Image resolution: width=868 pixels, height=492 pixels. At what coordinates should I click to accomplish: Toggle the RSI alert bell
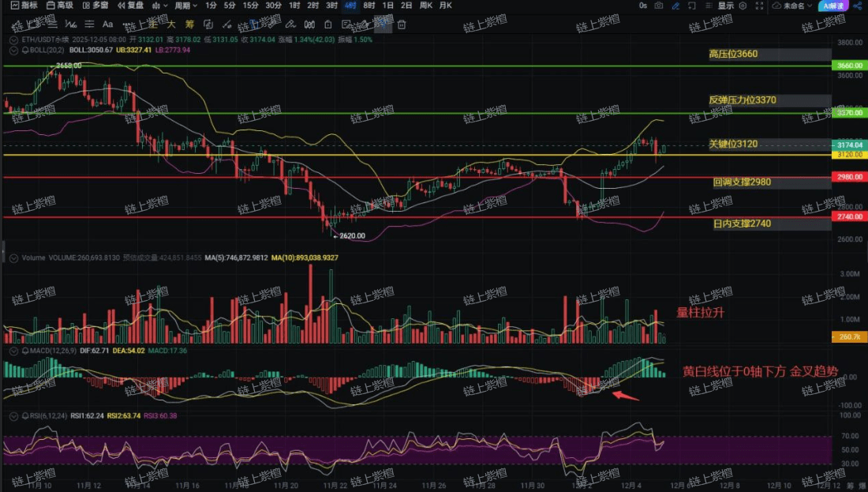click(x=25, y=415)
